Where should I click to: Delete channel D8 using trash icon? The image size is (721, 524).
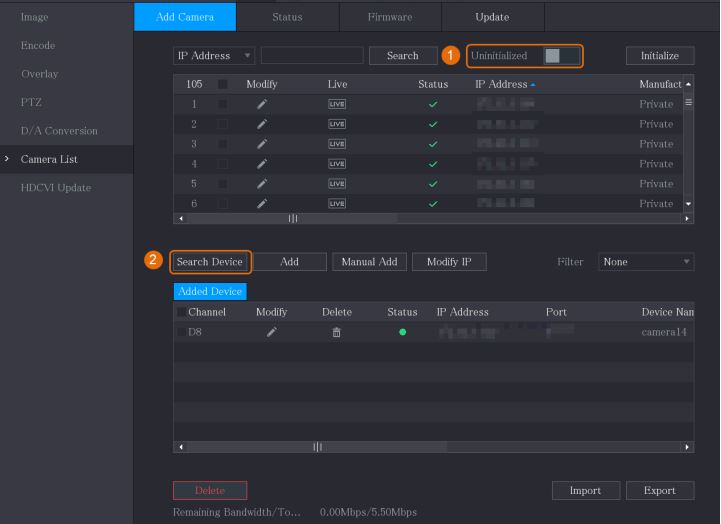click(337, 332)
